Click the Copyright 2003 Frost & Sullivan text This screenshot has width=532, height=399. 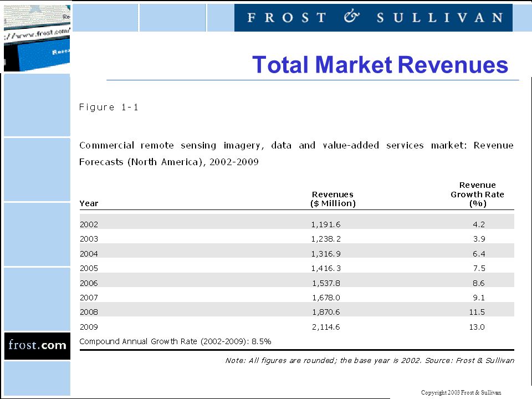click(461, 392)
